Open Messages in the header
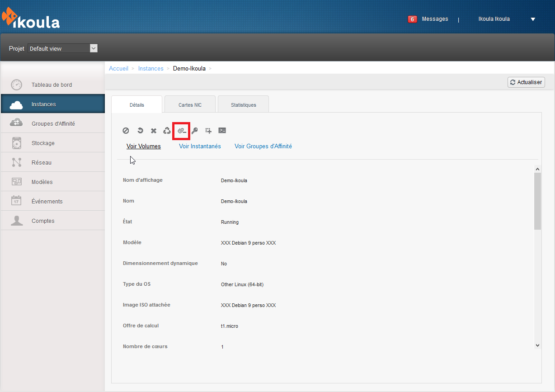Screen dimensions: 555x392 click(x=435, y=19)
